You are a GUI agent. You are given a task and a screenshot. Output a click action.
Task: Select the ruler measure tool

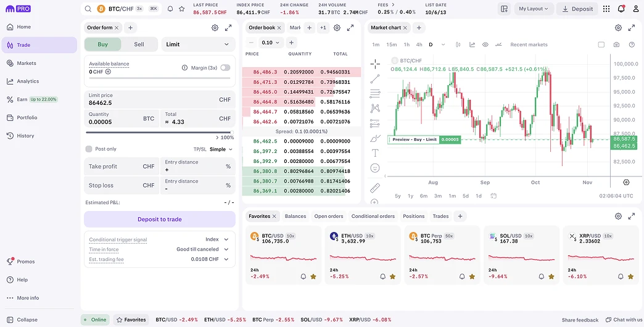[x=375, y=188]
